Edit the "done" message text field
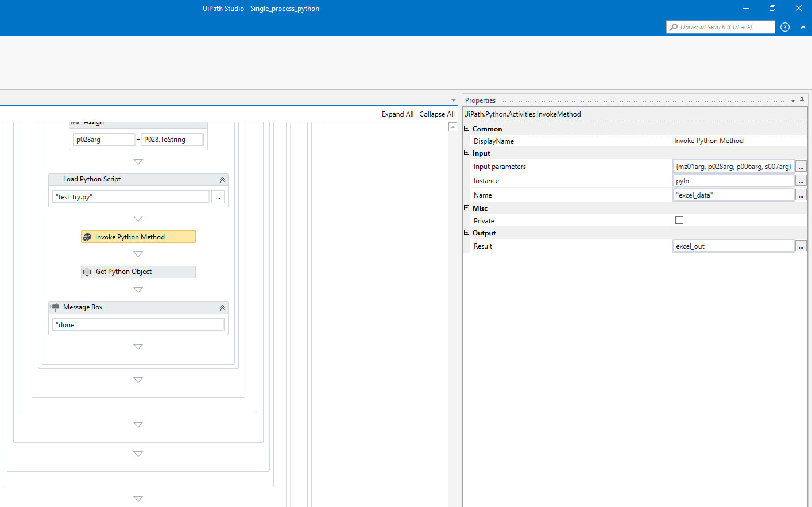The width and height of the screenshot is (812, 507). pyautogui.click(x=138, y=324)
